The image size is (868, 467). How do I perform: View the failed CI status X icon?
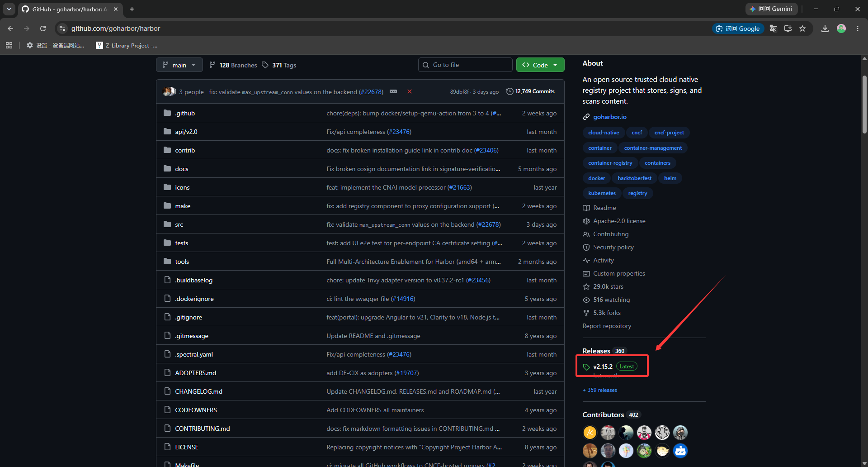[x=410, y=91]
